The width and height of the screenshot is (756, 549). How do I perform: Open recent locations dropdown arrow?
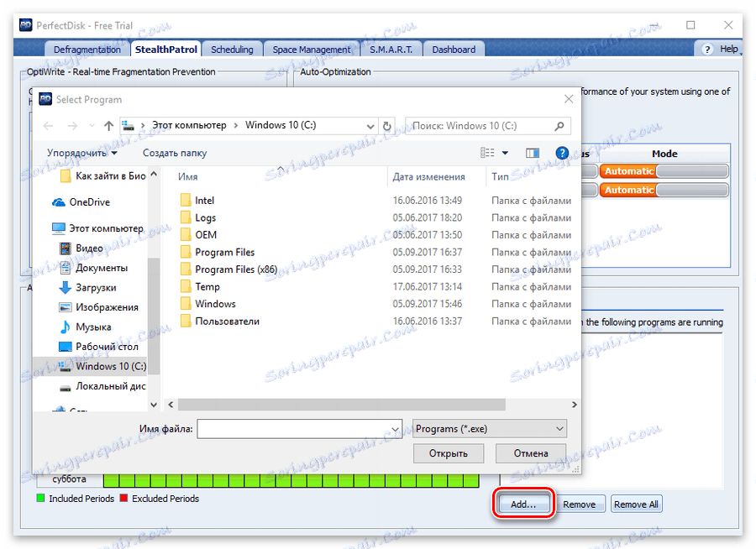point(92,126)
